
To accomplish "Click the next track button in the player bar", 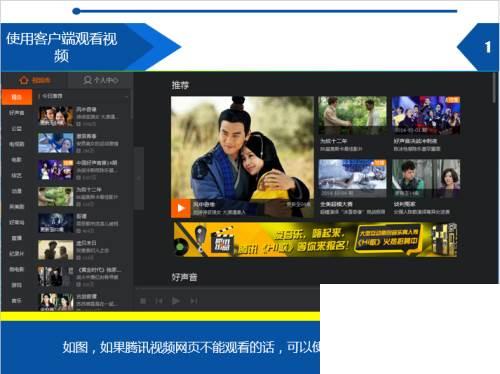I will [193, 301].
